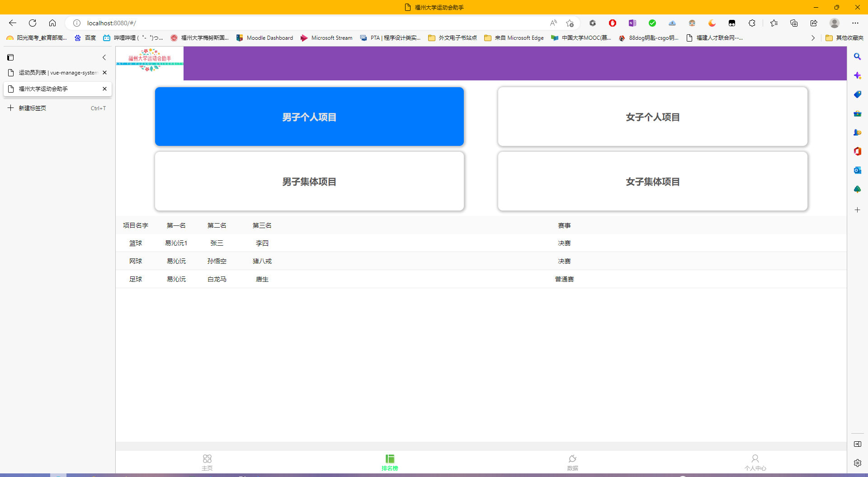This screenshot has height=477, width=868.
Task: Select 男子个人项目 category button
Action: pyautogui.click(x=309, y=117)
